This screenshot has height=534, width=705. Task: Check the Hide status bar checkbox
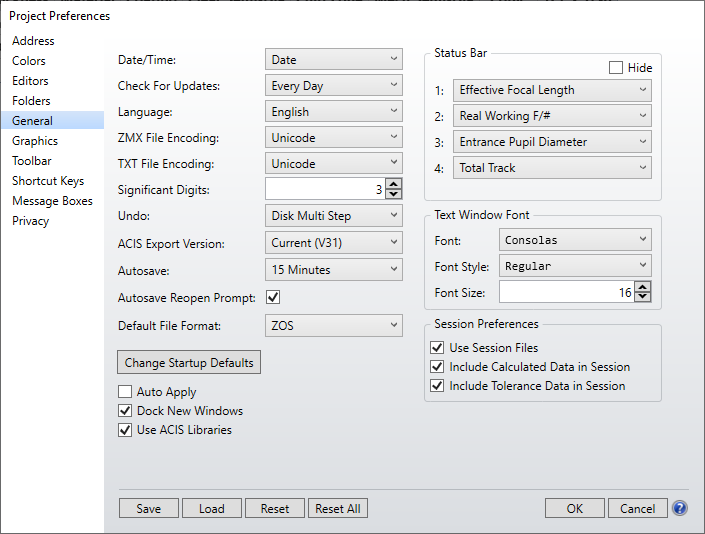[x=616, y=68]
